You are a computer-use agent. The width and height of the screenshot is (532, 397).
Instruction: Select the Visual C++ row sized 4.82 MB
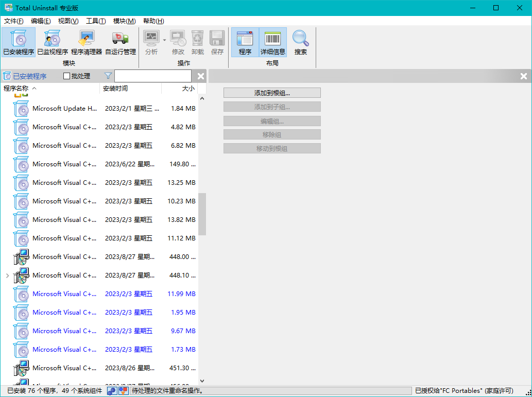click(99, 127)
